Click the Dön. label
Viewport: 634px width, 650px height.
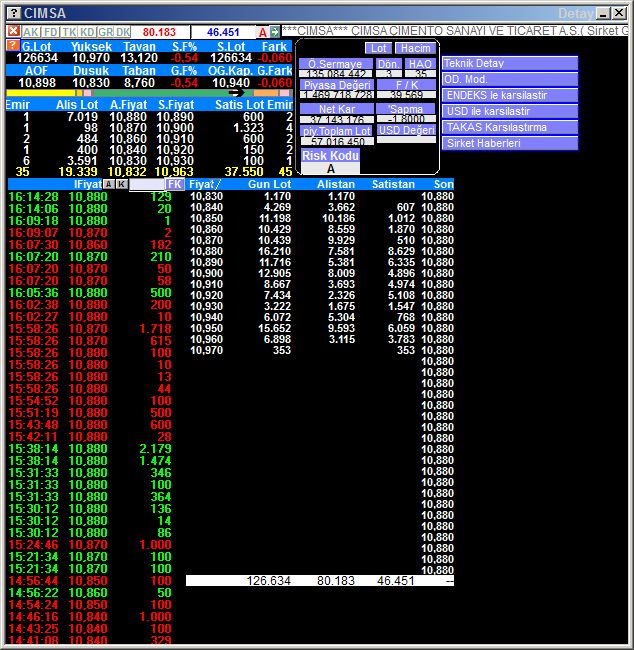point(389,64)
